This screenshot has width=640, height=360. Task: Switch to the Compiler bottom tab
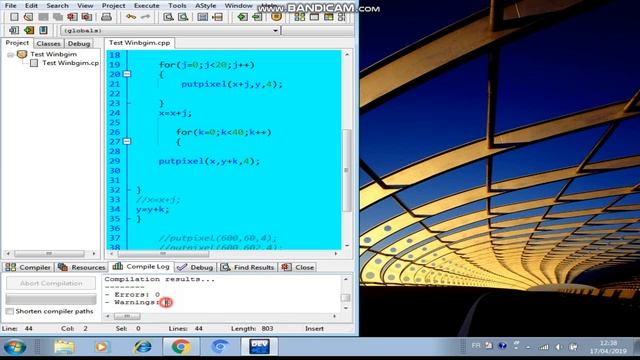pos(28,267)
